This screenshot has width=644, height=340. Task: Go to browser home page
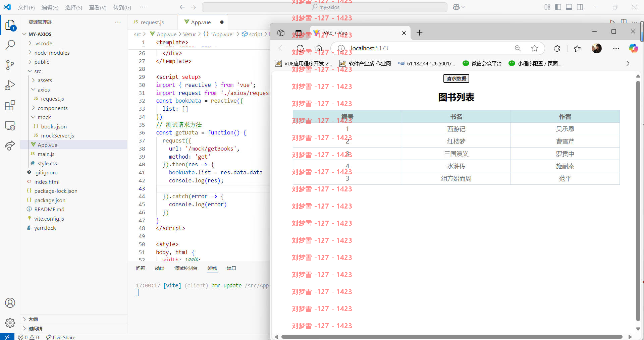pos(319,48)
